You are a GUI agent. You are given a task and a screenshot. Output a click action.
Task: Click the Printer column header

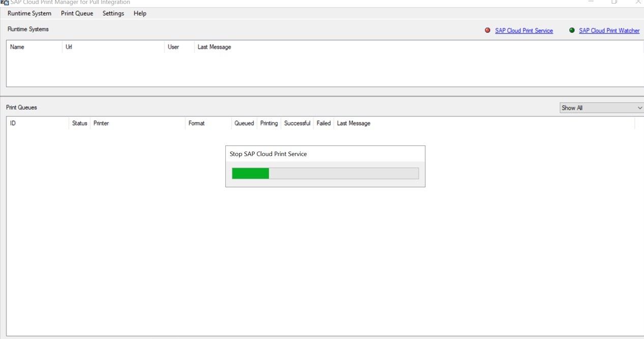click(x=137, y=123)
